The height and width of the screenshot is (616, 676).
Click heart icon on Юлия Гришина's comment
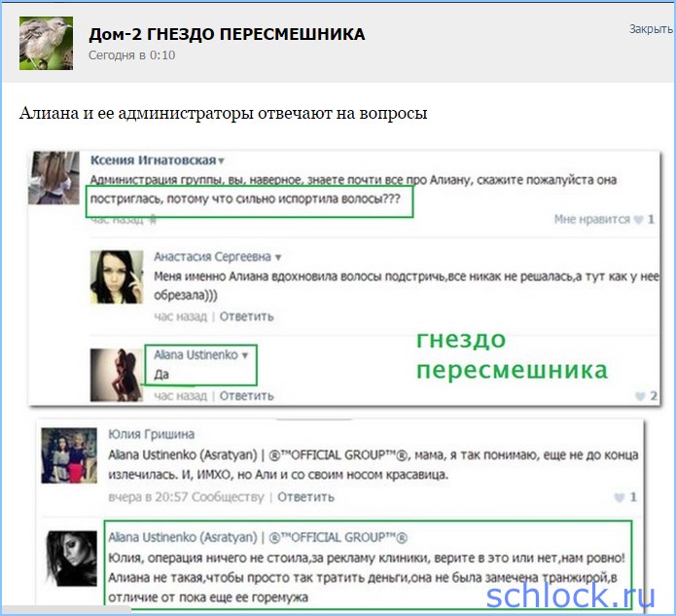(x=619, y=497)
